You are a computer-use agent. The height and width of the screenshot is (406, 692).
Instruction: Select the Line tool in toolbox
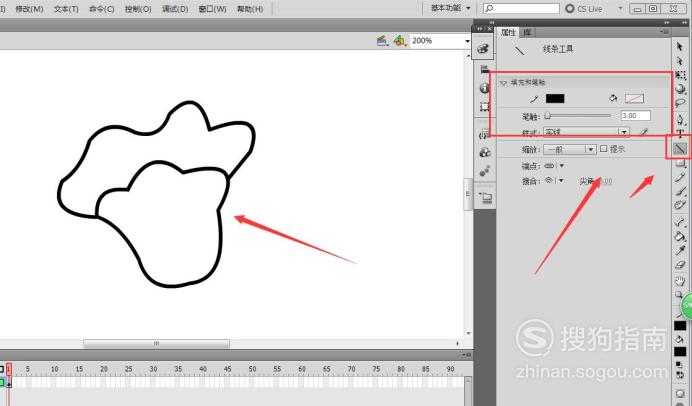coord(680,148)
